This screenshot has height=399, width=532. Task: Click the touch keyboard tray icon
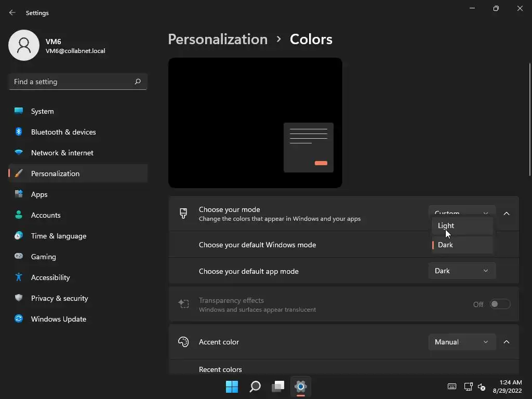[452, 387]
